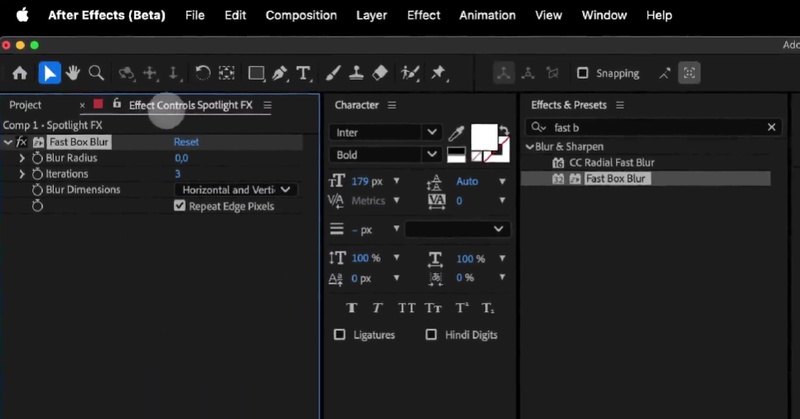Select the Dolly camera tool

click(174, 73)
